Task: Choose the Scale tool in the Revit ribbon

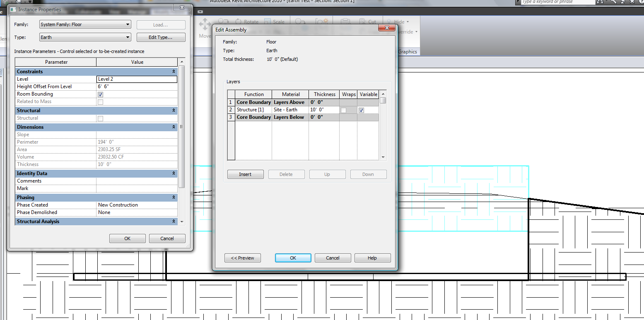Action: [274, 22]
